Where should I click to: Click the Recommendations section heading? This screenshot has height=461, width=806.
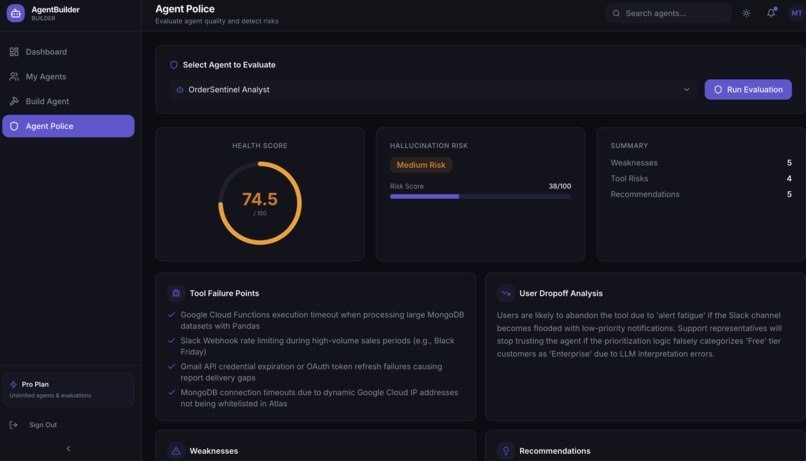pos(555,451)
